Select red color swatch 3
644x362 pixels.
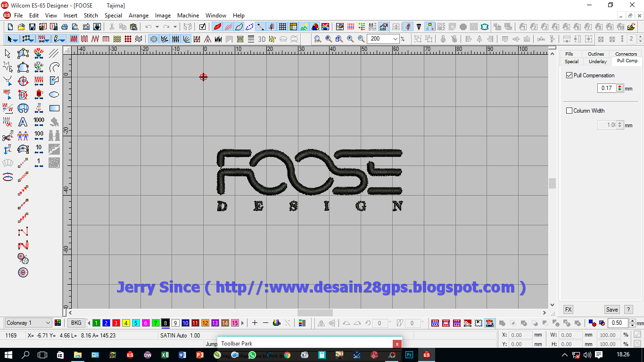[x=116, y=323]
